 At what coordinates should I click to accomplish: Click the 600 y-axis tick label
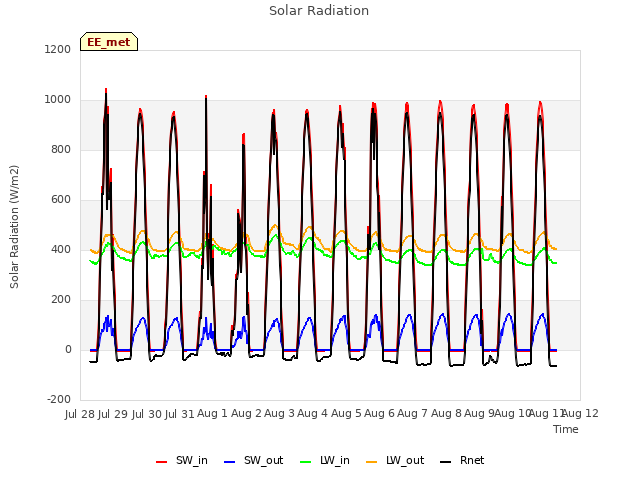(x=61, y=200)
